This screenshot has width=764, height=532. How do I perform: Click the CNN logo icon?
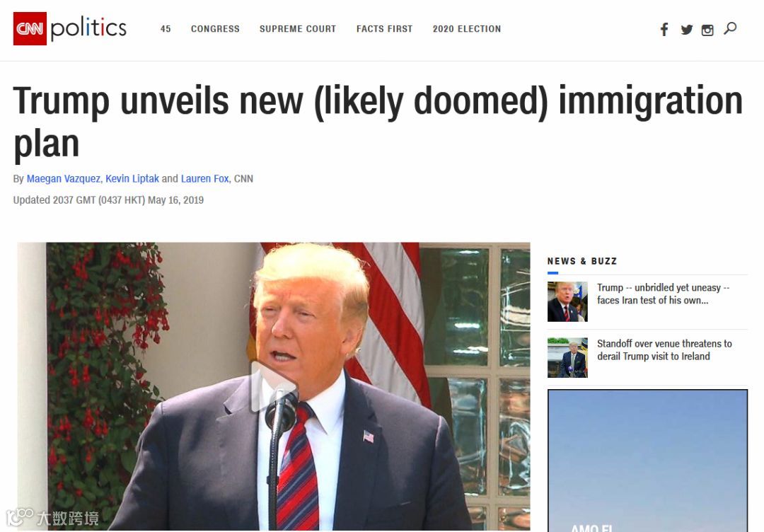click(30, 29)
